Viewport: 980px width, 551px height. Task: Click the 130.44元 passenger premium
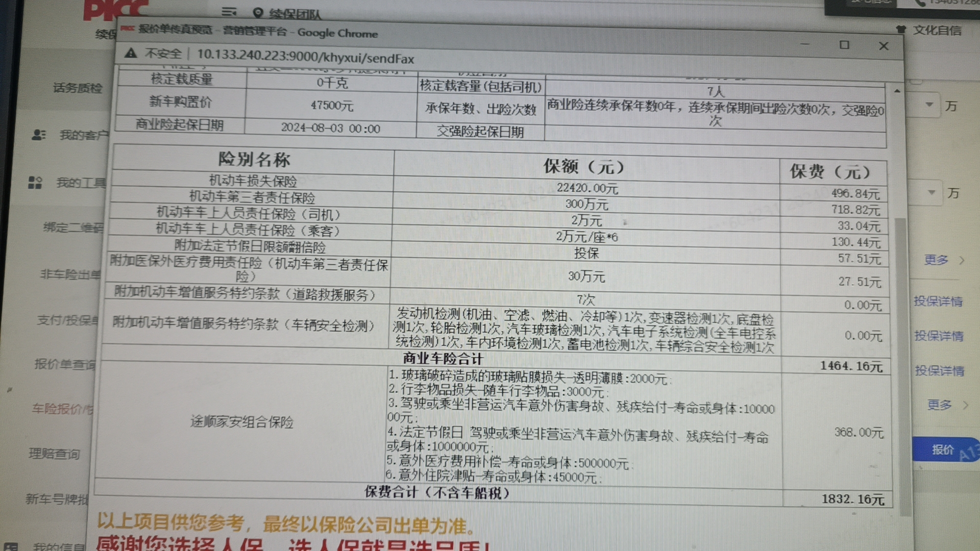[856, 242]
